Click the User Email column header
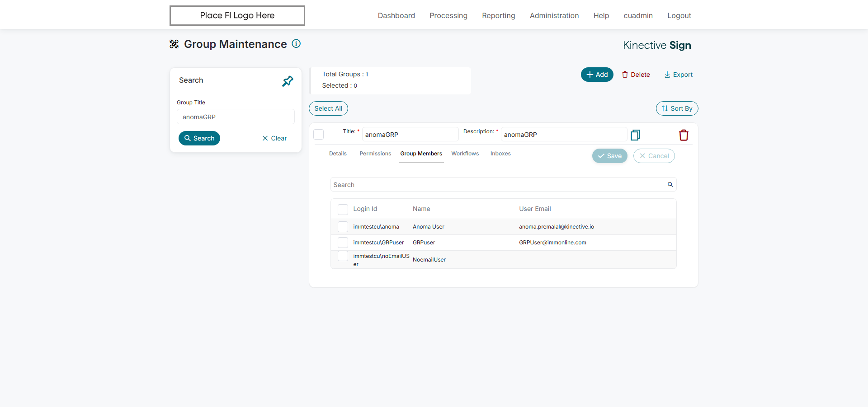This screenshot has height=407, width=868. pos(535,209)
